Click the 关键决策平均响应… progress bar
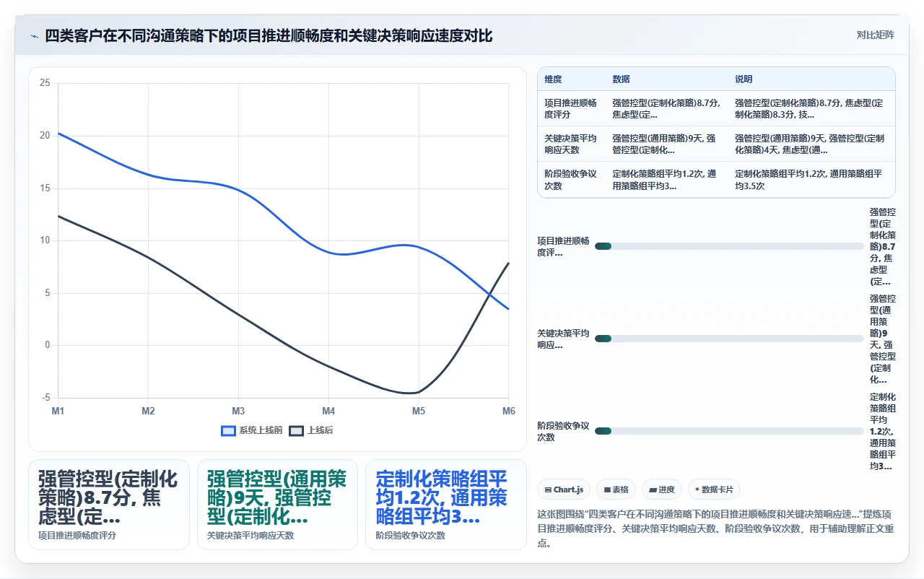This screenshot has height=579, width=924. point(729,339)
